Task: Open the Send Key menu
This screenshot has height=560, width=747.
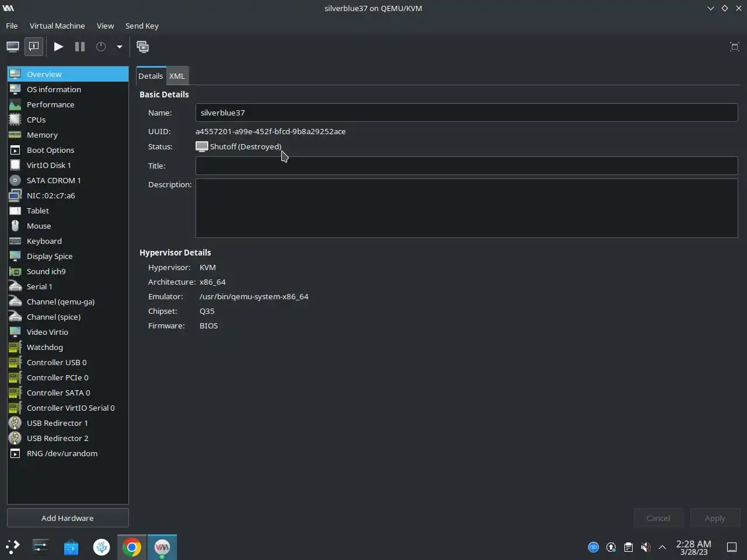Action: [142, 26]
